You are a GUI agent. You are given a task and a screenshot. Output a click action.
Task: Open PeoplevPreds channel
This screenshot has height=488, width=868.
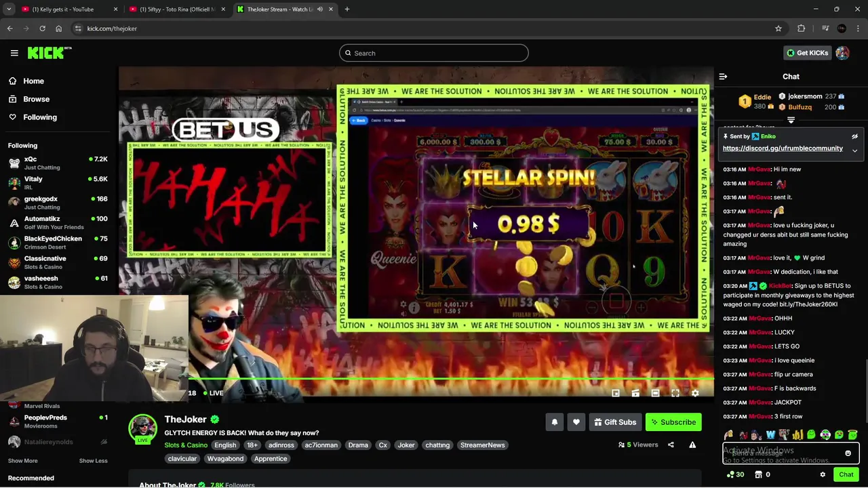pyautogui.click(x=58, y=422)
